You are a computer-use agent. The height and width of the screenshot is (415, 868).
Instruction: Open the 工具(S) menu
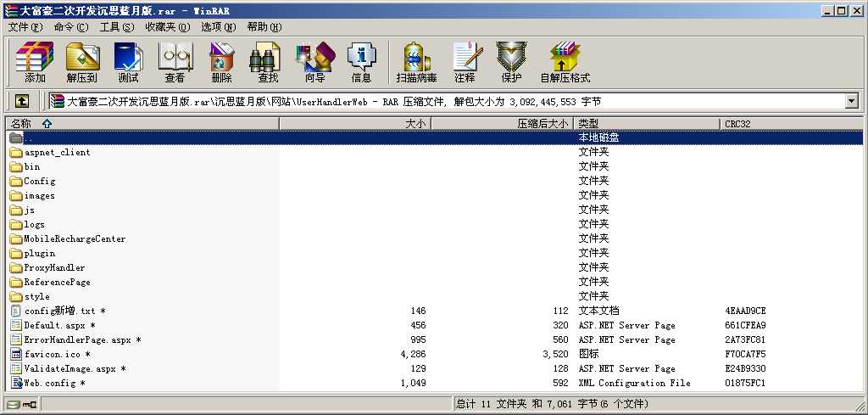117,27
